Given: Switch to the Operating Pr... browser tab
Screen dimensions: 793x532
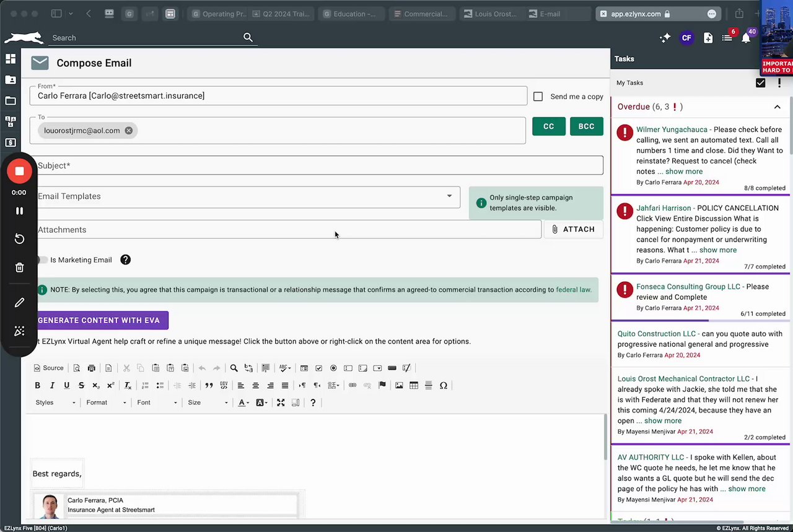Looking at the screenshot, I should tap(217, 14).
